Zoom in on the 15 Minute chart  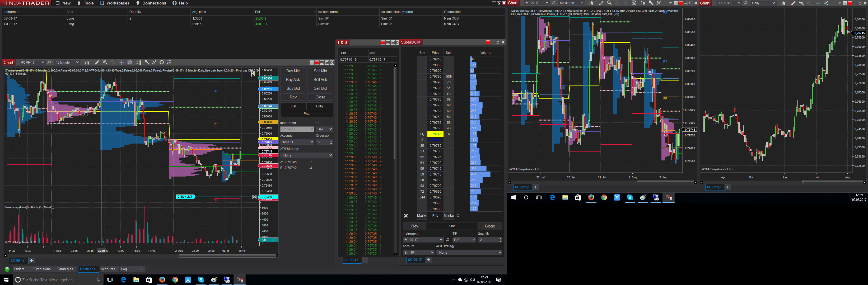(x=105, y=63)
